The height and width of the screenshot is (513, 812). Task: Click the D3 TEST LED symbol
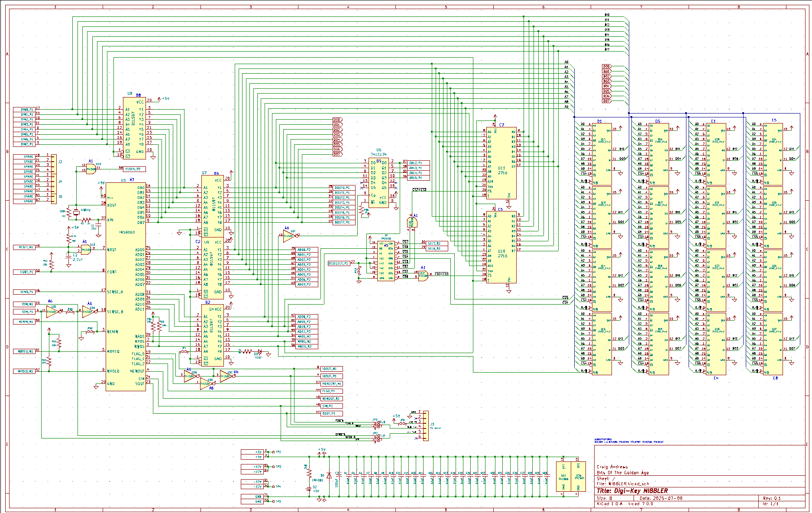click(259, 352)
